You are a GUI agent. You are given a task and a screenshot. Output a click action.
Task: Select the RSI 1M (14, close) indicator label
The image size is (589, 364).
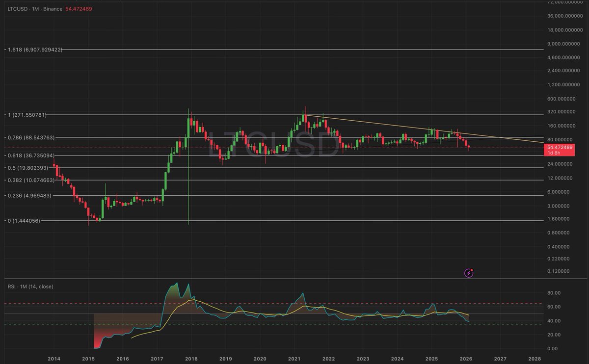[30, 286]
